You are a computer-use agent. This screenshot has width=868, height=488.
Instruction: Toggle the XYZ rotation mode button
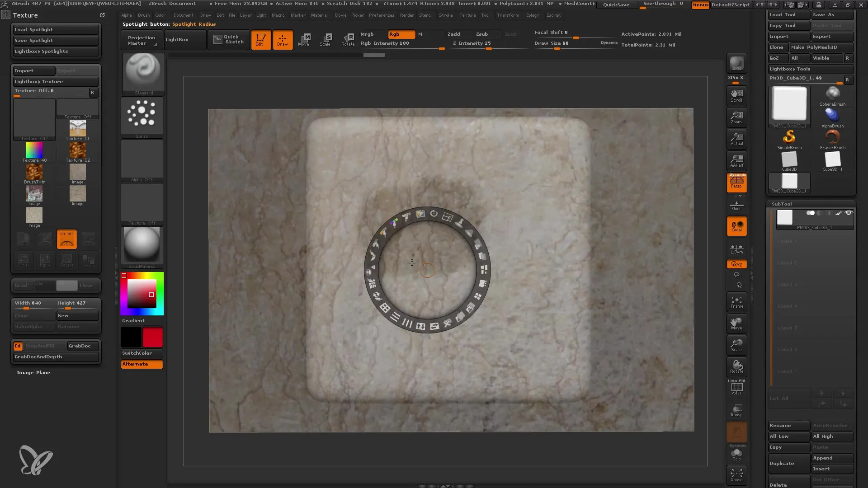[736, 264]
